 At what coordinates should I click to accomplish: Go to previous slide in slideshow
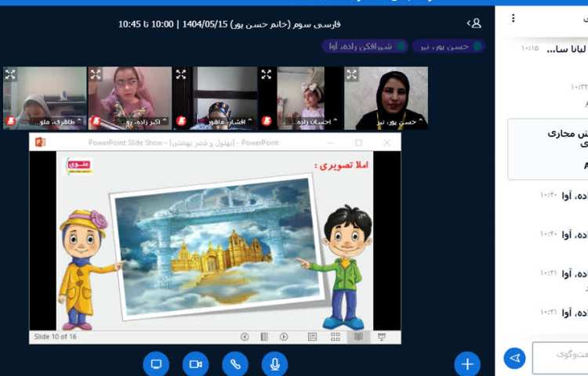(245, 337)
